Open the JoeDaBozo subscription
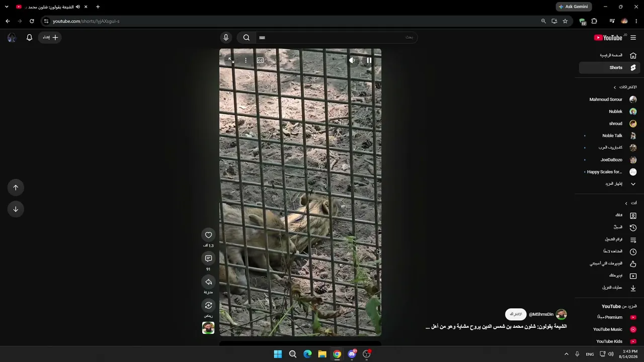This screenshot has height=362, width=644. click(610, 160)
